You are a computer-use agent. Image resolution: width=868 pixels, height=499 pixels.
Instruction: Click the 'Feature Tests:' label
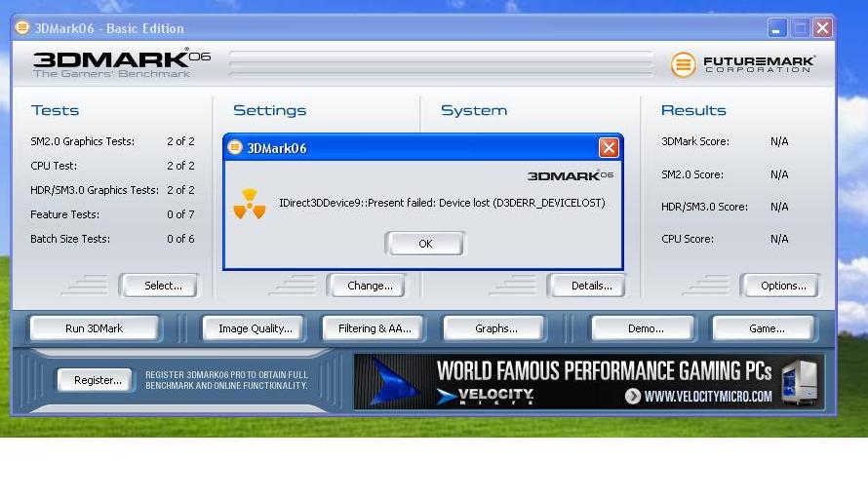tap(64, 214)
